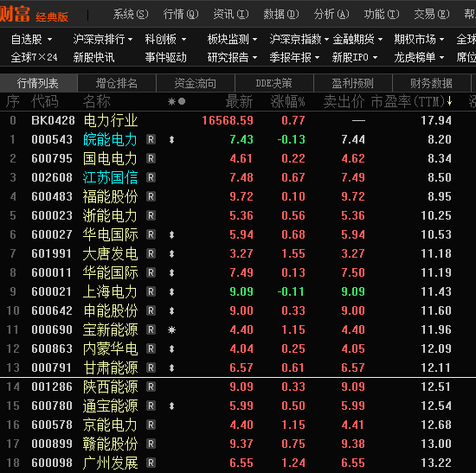Click the diamond marker in 华电国际 row
Image resolution: width=476 pixels, height=473 pixels.
[x=172, y=234]
